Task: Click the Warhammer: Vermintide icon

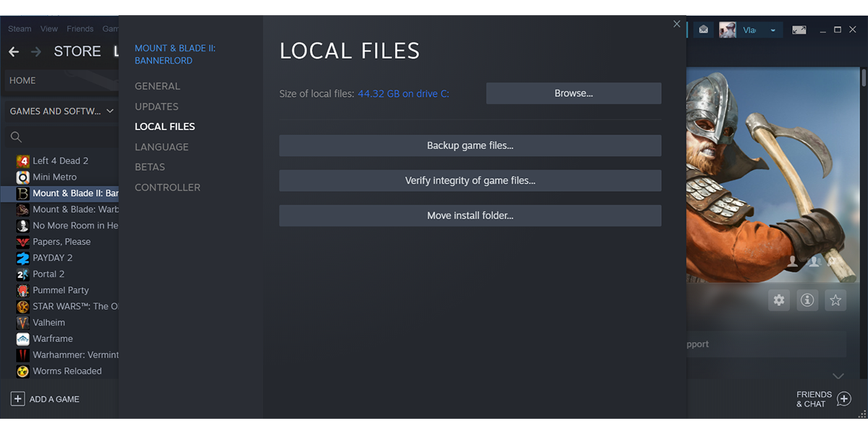Action: (x=22, y=354)
